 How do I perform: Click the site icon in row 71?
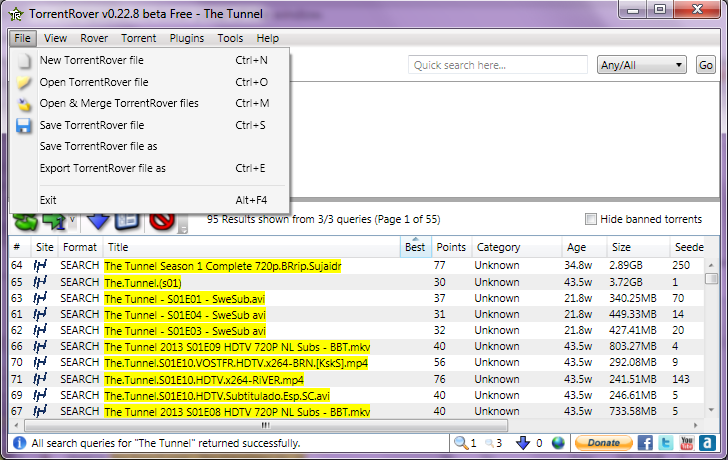[40, 379]
